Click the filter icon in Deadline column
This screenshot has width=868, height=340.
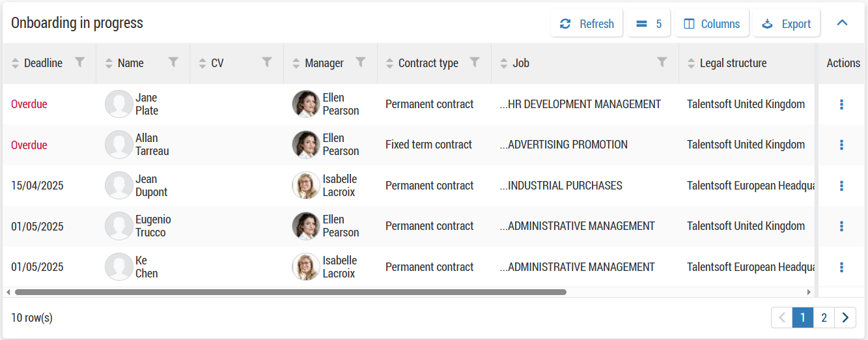tap(79, 63)
